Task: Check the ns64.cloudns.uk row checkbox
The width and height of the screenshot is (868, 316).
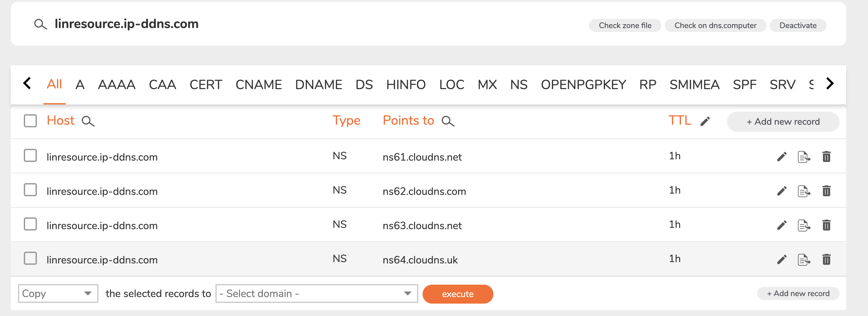Action: tap(30, 259)
